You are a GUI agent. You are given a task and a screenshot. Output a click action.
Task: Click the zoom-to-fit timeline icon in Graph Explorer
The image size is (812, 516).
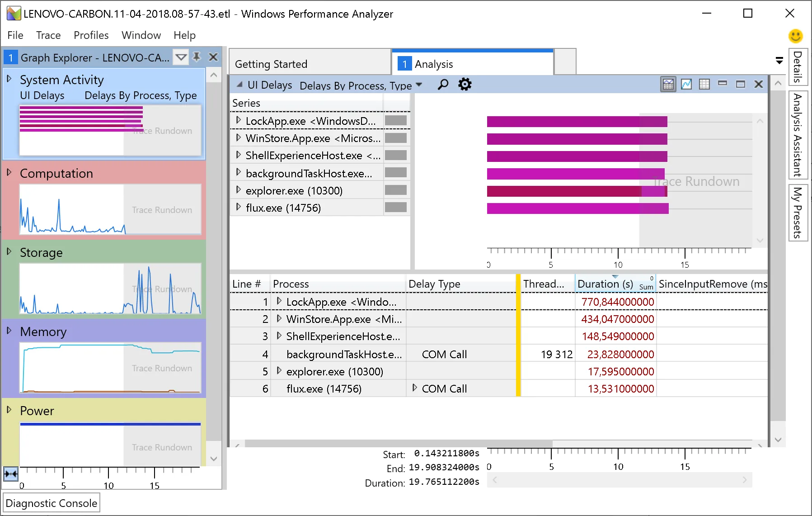point(11,474)
